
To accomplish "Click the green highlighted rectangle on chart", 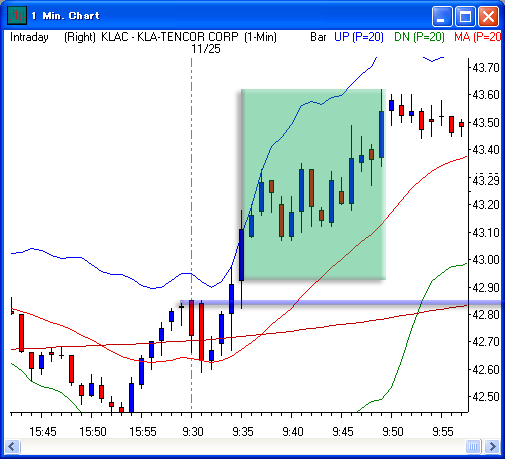I will click(313, 184).
